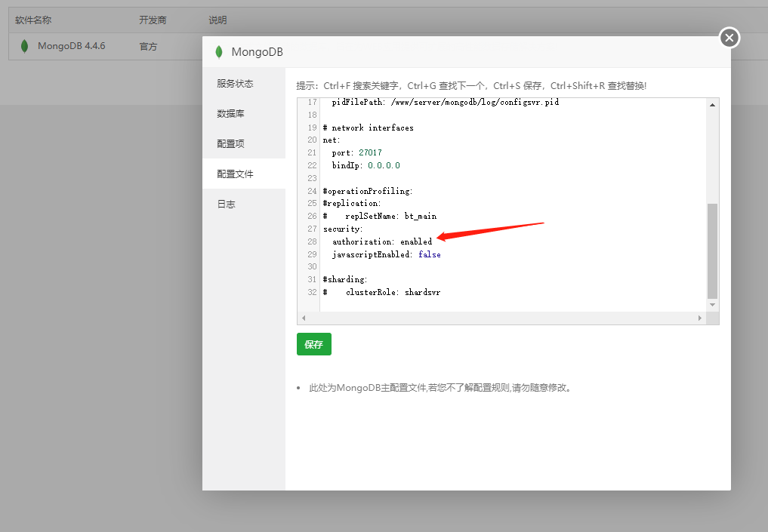This screenshot has width=768, height=532.
Task: Save the config with 保存 button
Action: tap(314, 344)
